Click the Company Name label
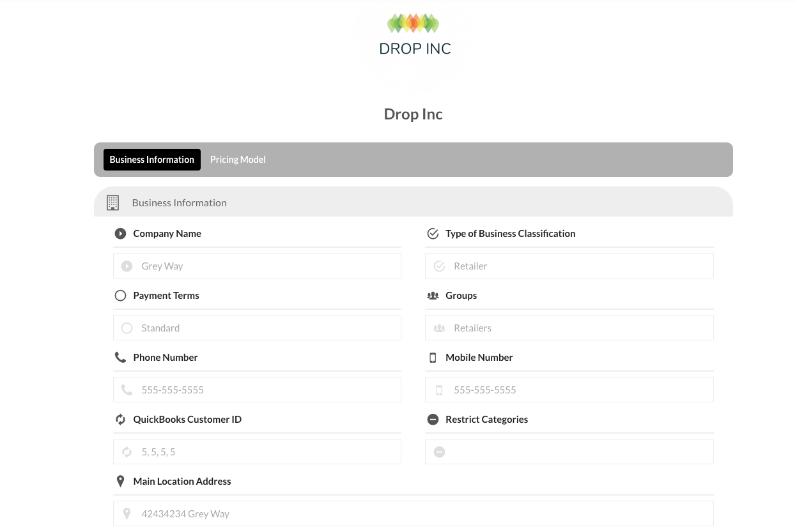The width and height of the screenshot is (797, 532). (x=167, y=234)
